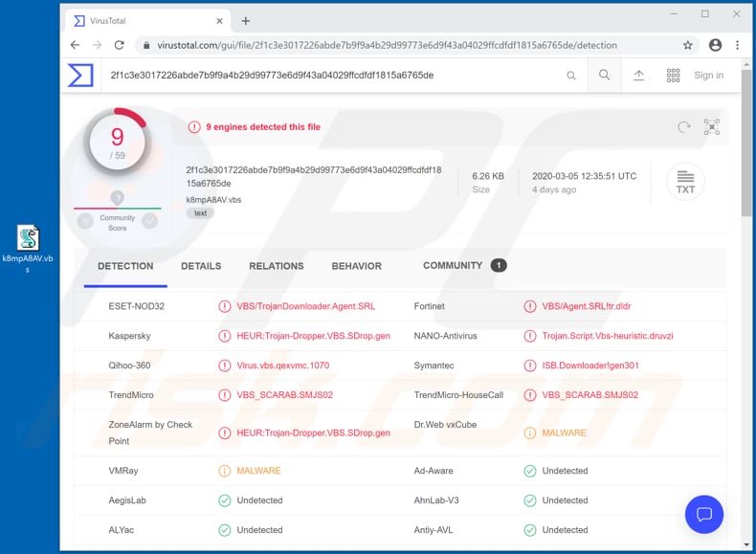Click the reanalyze file icon
The height and width of the screenshot is (554, 756).
pos(683,127)
